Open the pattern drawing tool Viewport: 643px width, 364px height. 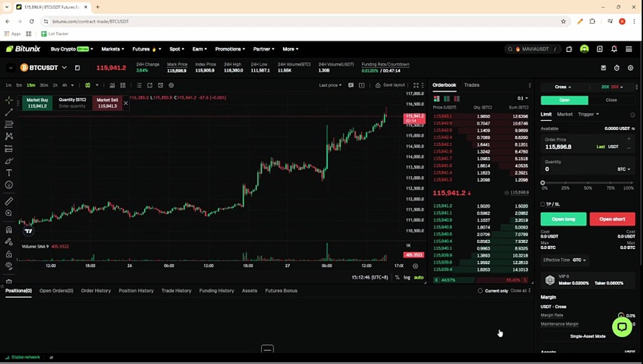[9, 136]
